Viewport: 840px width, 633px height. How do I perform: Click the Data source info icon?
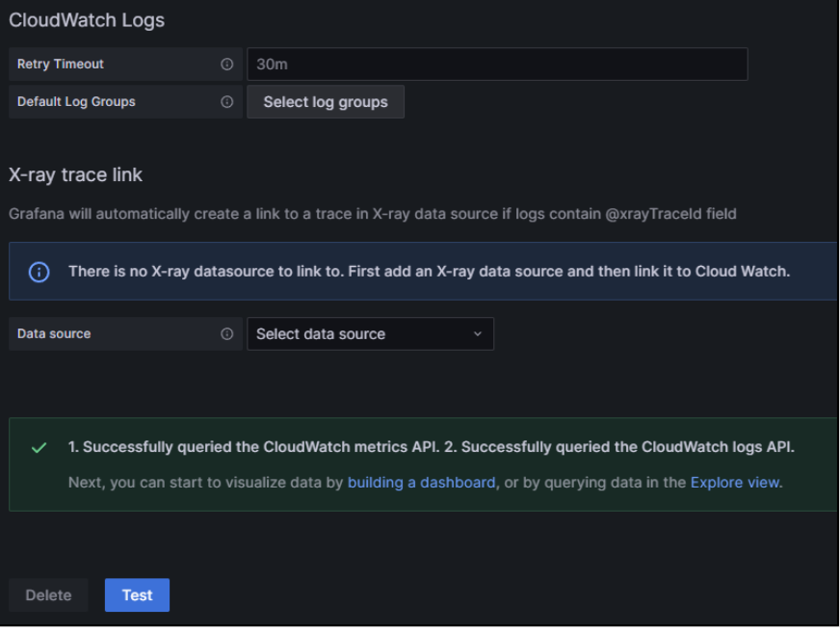coord(227,334)
